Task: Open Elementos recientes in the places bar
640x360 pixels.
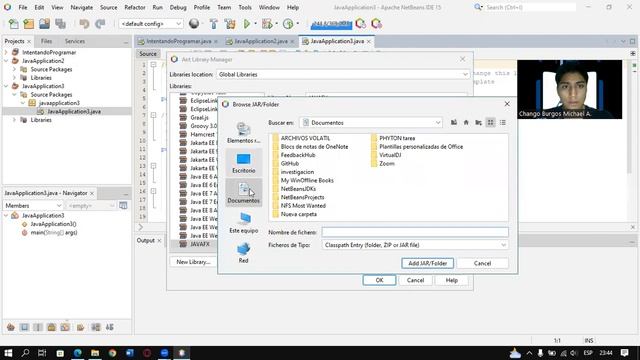Action: click(x=244, y=133)
